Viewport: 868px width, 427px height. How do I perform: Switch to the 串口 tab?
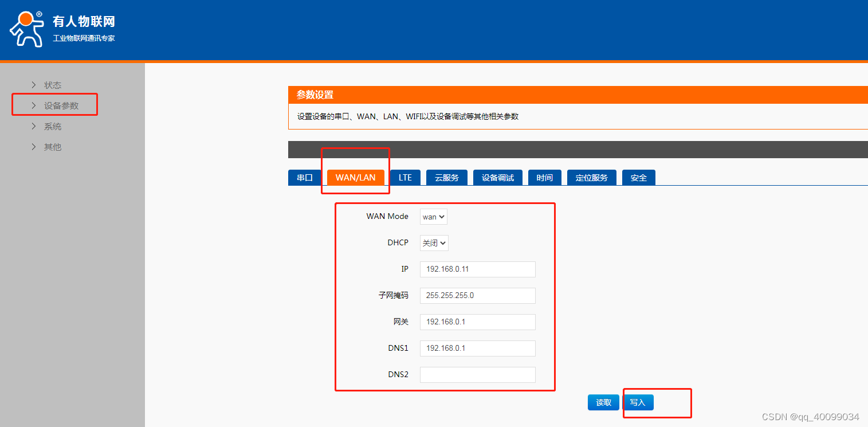305,178
